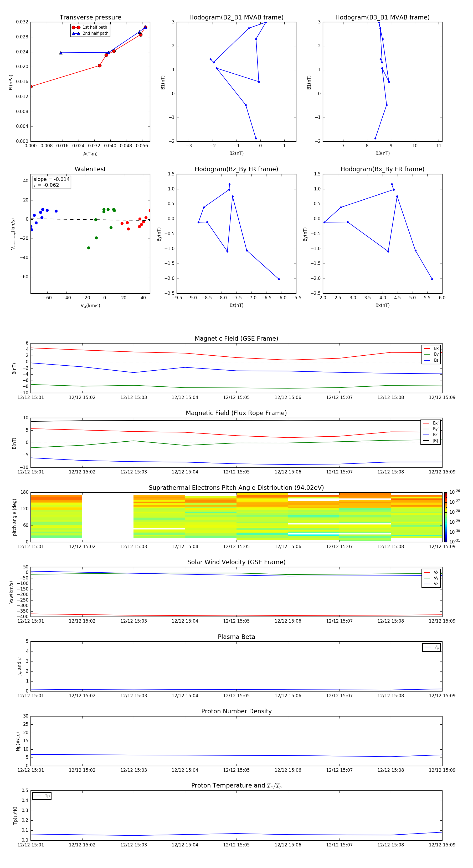Click the "B3(nT)" x-axis label
Viewport: 473px width, 868px height.
pyautogui.click(x=382, y=153)
